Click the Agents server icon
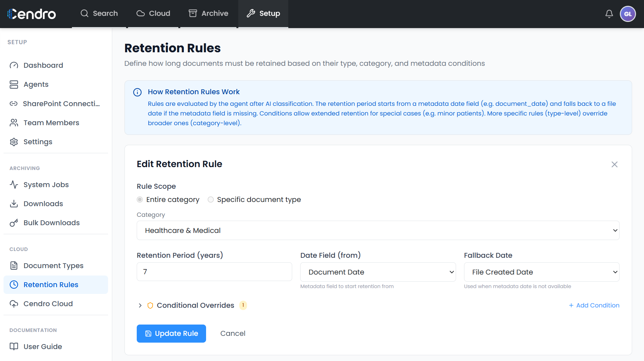644x361 pixels. point(14,85)
